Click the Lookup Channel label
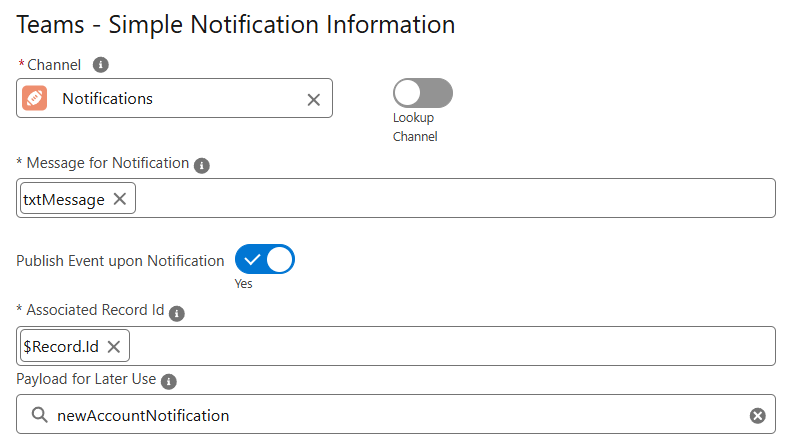This screenshot has height=440, width=786. click(415, 127)
